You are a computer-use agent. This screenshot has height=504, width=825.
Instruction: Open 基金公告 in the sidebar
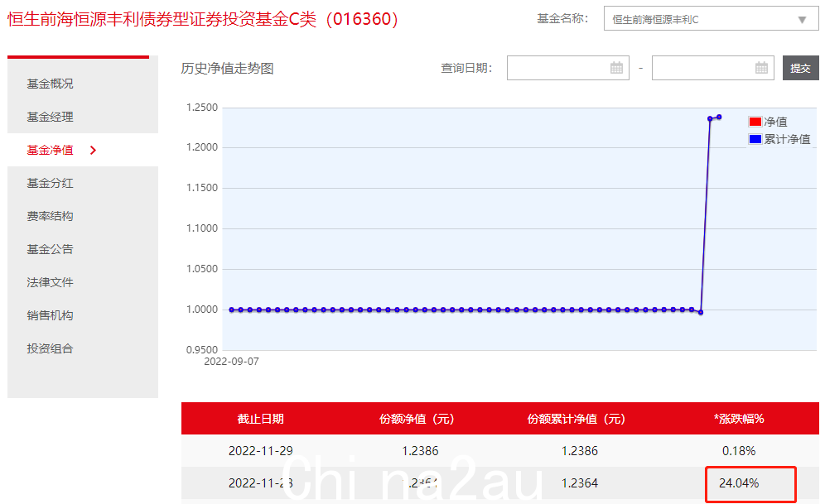click(x=50, y=249)
